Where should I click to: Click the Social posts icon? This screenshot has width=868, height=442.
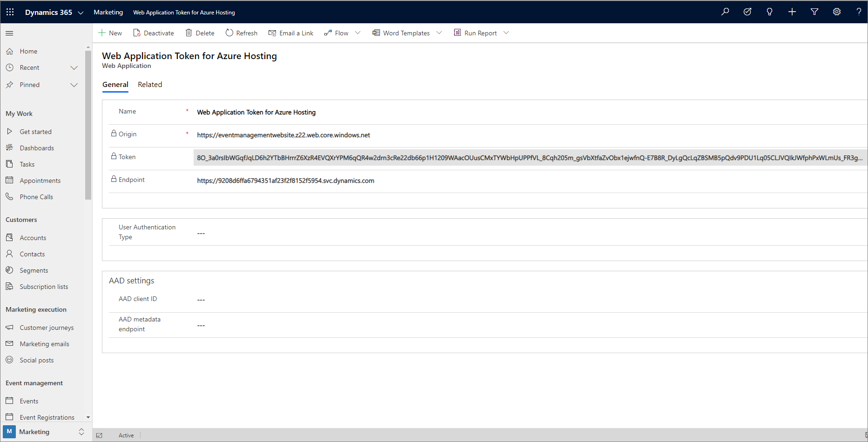9,360
